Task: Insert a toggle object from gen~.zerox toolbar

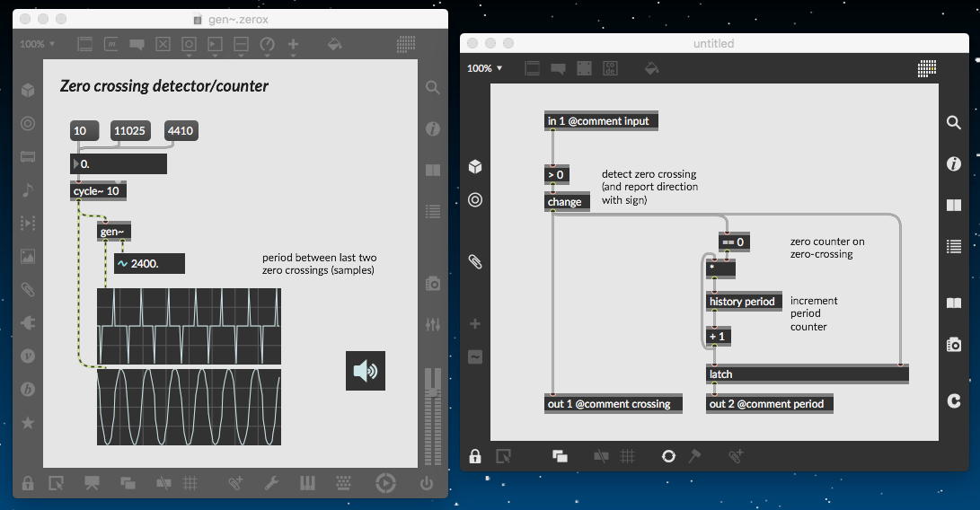Action: click(x=163, y=44)
